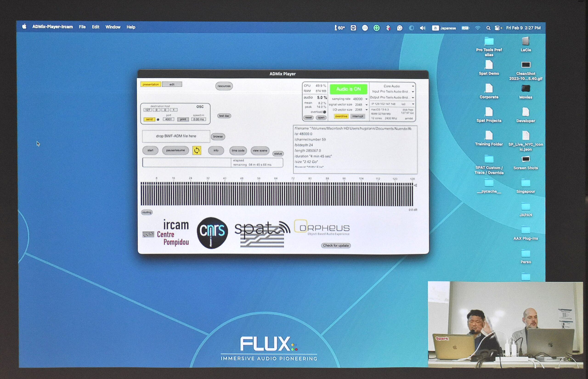Open the I/O vector size dropdown

361,110
